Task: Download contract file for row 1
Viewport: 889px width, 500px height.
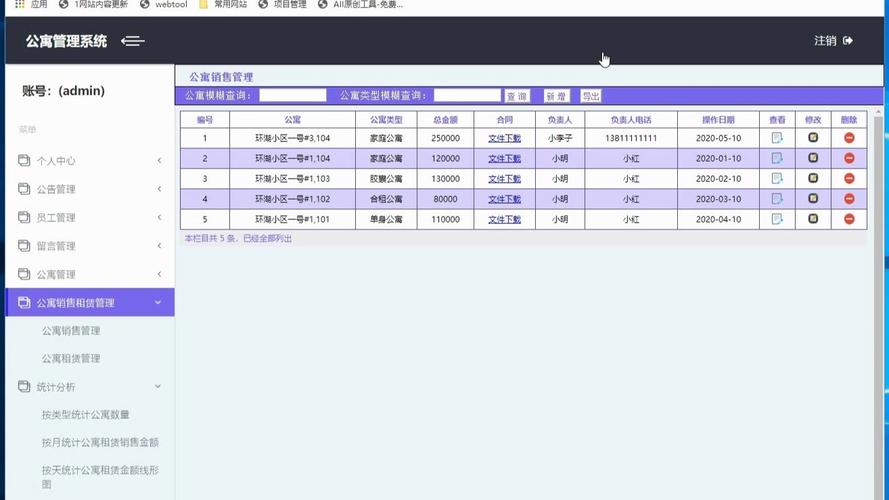Action: point(505,138)
